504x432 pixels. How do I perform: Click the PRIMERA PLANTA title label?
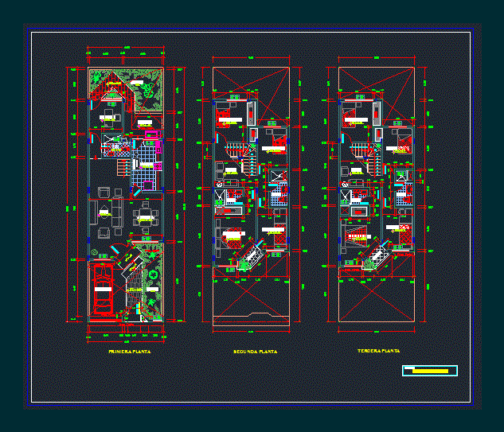click(x=128, y=351)
